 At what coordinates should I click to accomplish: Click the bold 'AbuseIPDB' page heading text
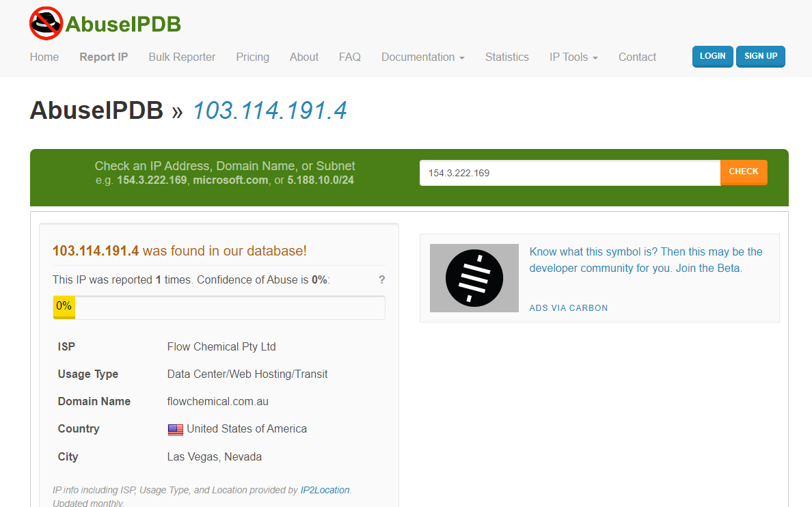(x=97, y=110)
